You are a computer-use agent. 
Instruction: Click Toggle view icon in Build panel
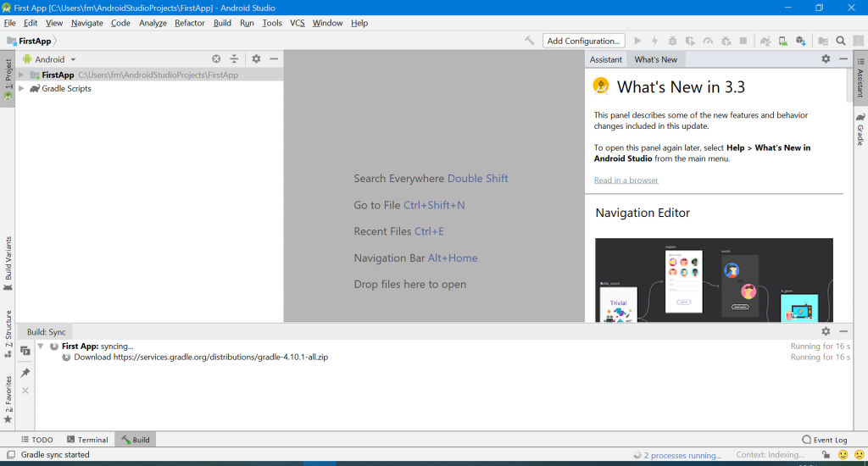[x=25, y=351]
